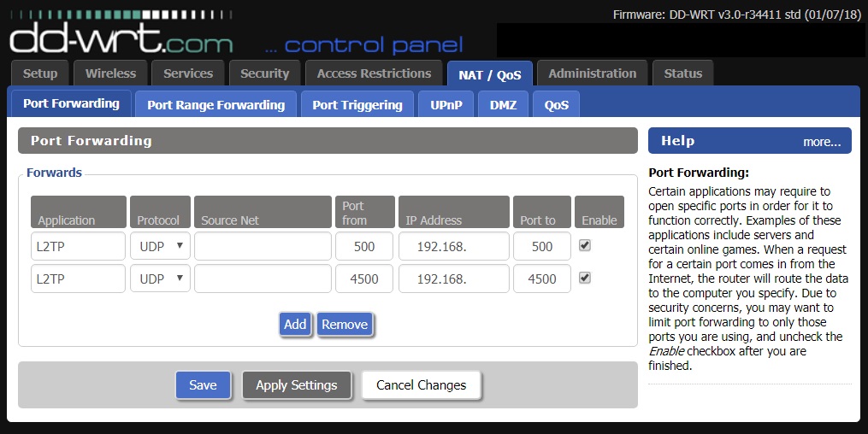This screenshot has height=434, width=868.
Task: Click the Remove button
Action: click(345, 325)
